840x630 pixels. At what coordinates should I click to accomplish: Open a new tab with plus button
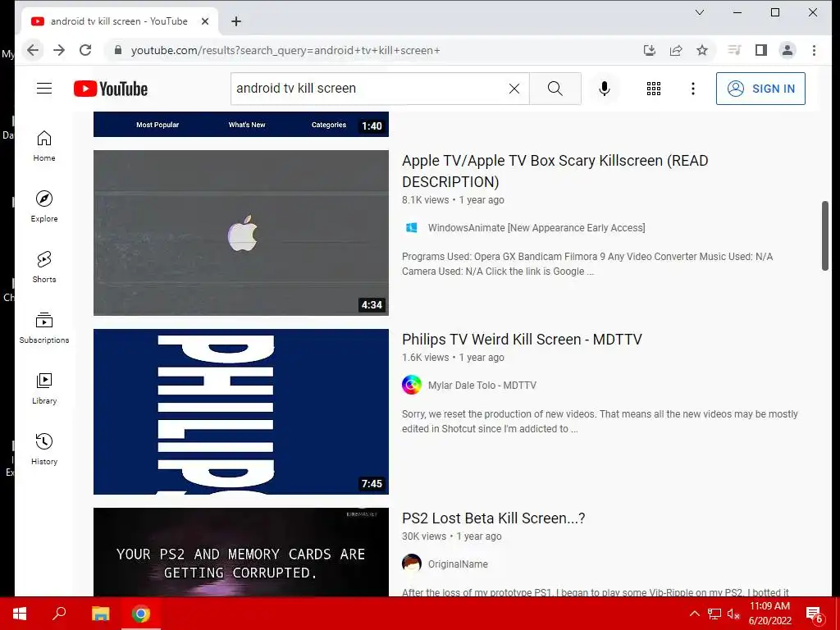[x=236, y=21]
